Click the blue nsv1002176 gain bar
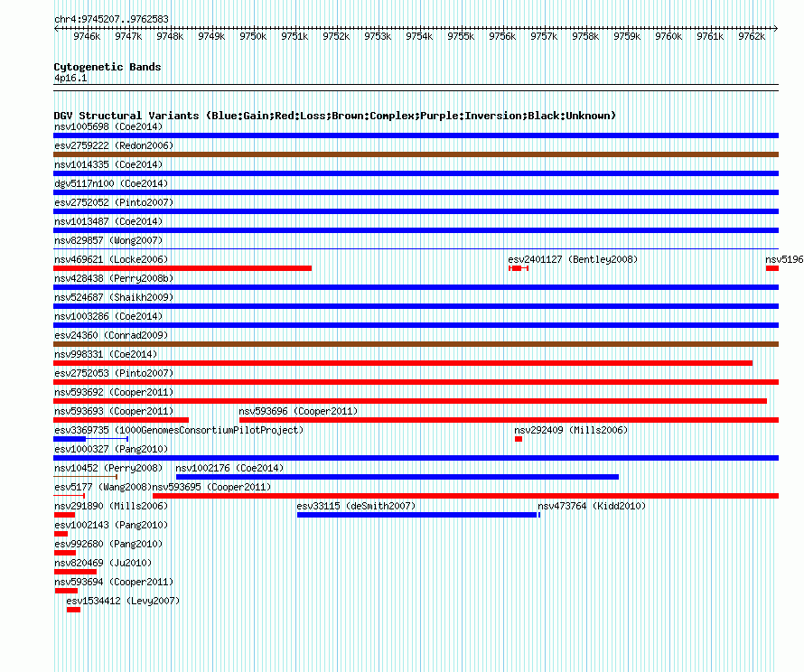Screen dimensions: 804x672 (397, 477)
